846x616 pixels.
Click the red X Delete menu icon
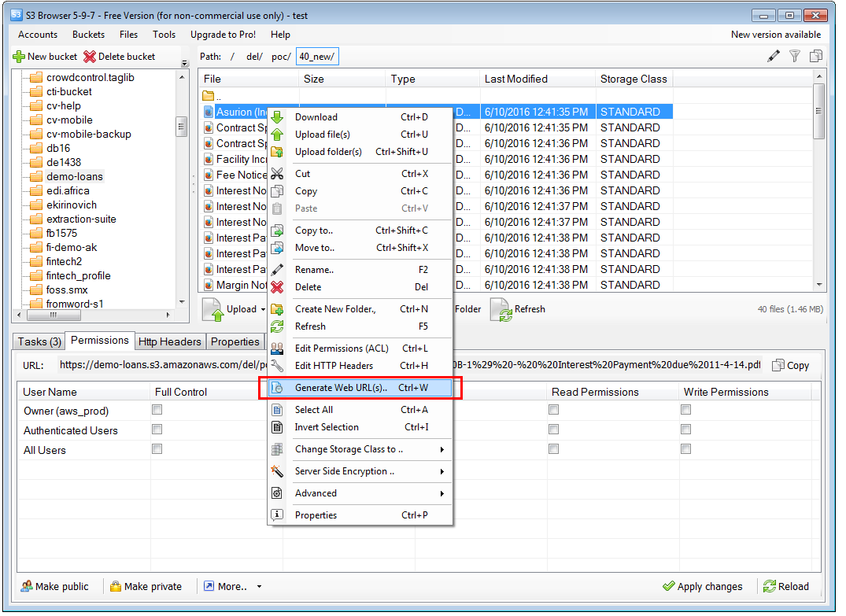tap(277, 287)
